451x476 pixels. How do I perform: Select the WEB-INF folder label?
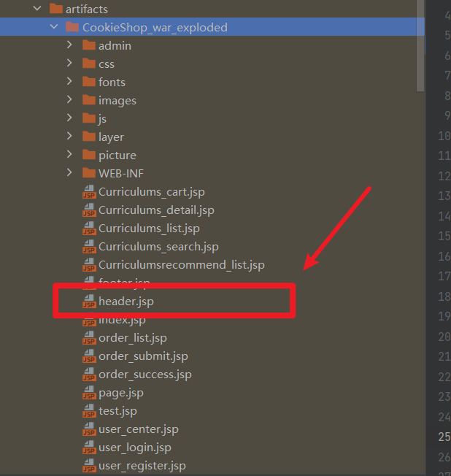click(x=121, y=173)
